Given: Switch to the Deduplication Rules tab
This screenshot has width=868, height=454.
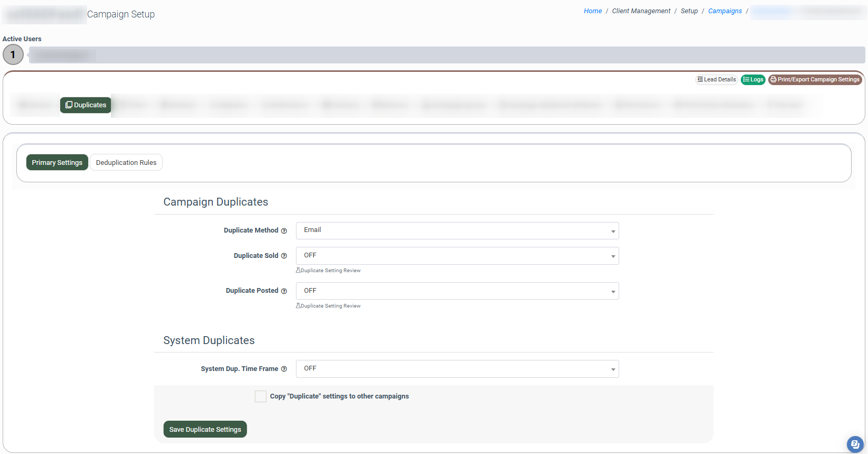Looking at the screenshot, I should point(126,163).
